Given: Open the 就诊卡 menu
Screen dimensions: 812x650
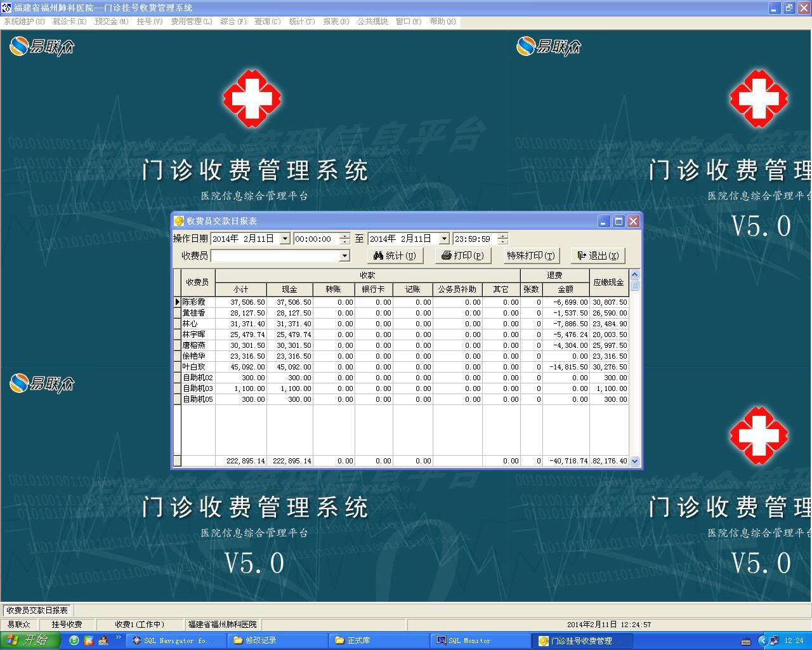Looking at the screenshot, I should point(69,22).
